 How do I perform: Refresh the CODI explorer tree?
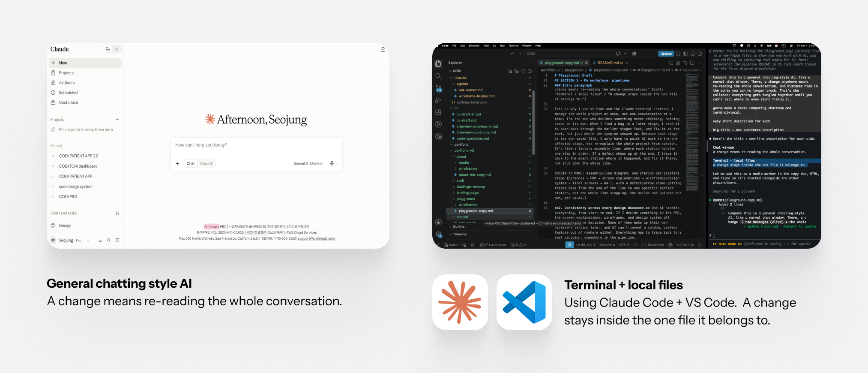[x=523, y=71]
